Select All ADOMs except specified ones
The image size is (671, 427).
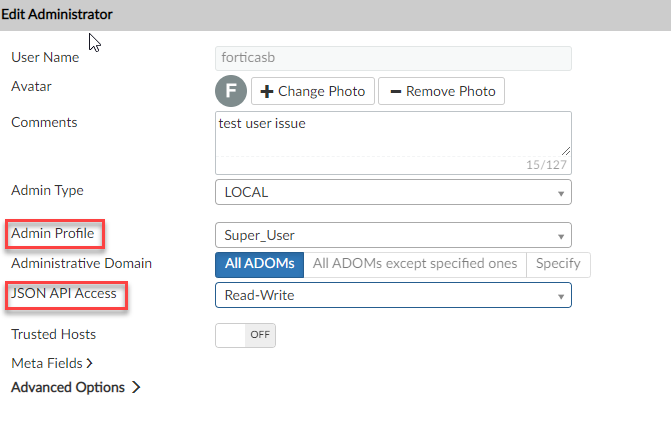coord(415,264)
